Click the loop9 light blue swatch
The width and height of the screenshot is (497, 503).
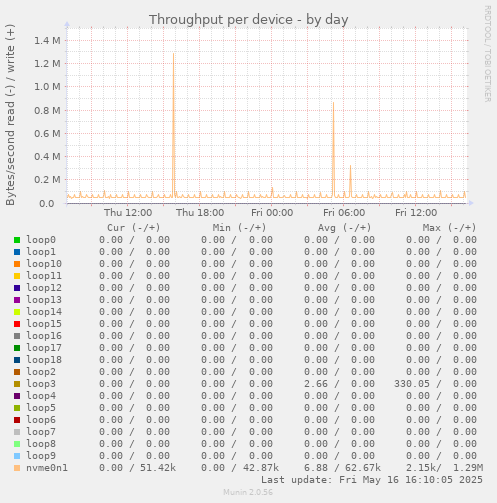pyautogui.click(x=17, y=456)
